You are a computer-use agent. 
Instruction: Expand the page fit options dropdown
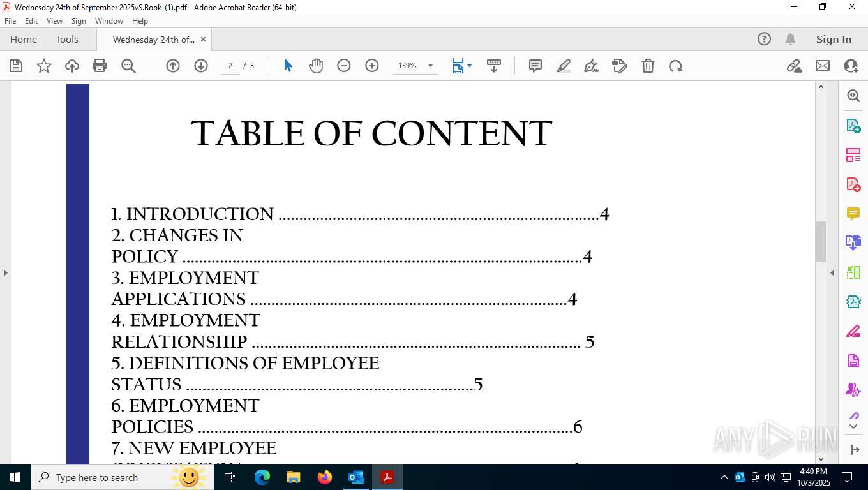pos(470,66)
